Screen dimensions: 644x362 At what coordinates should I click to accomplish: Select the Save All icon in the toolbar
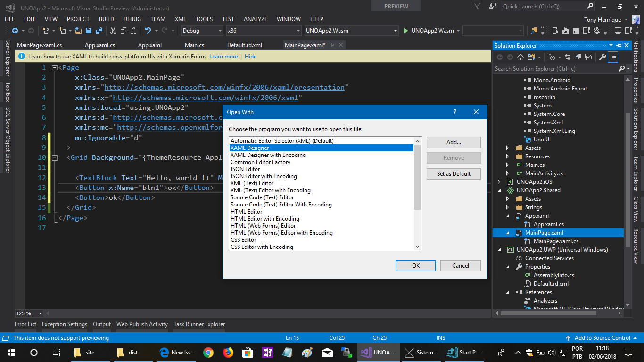pyautogui.click(x=99, y=30)
